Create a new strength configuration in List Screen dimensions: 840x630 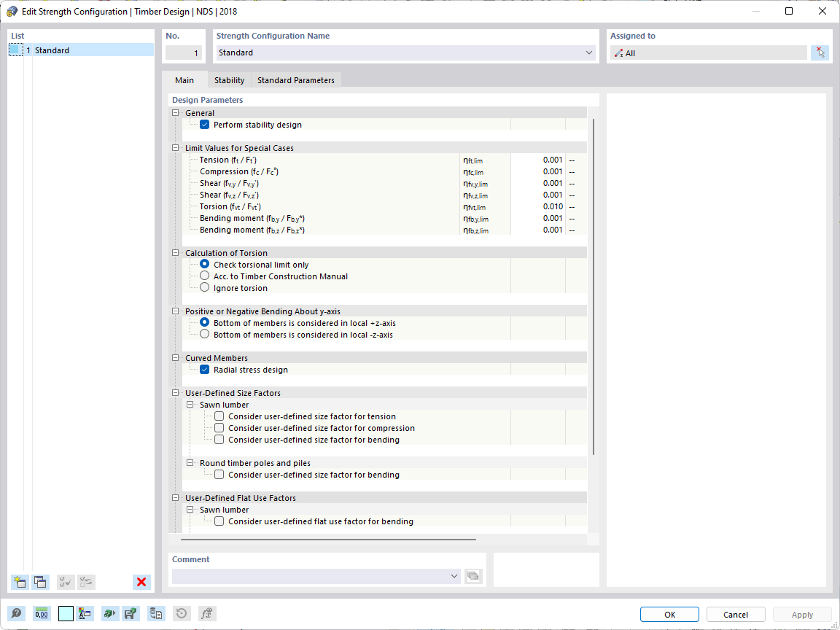coord(20,582)
